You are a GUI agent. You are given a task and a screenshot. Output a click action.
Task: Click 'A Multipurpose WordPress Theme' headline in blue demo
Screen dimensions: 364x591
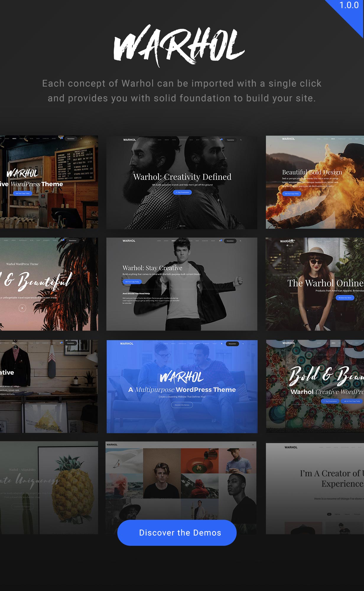[x=182, y=390]
